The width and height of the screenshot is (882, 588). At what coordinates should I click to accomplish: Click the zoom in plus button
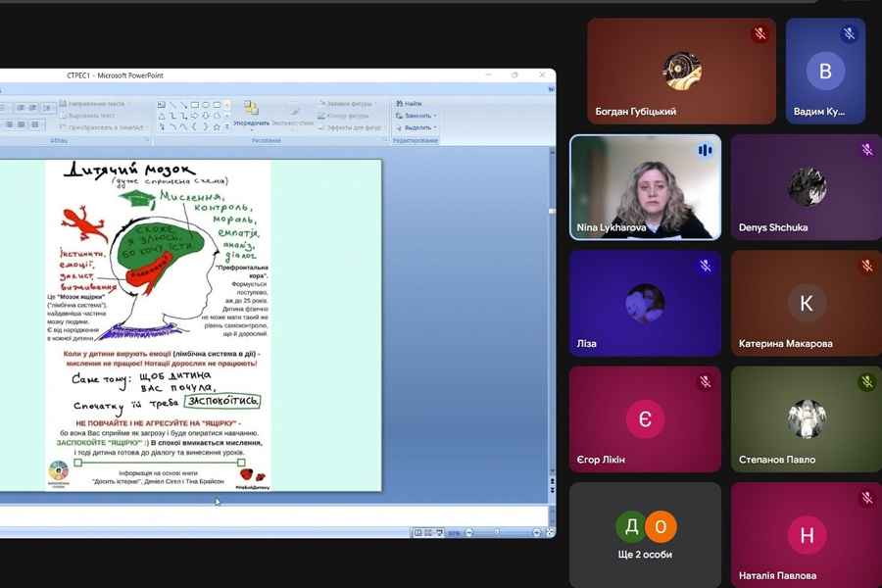click(536, 533)
